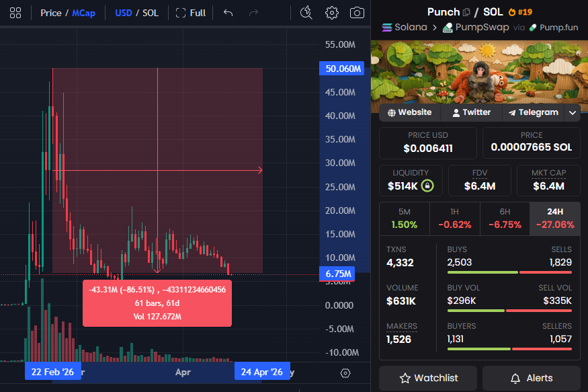This screenshot has width=588, height=392.
Task: Open the quick search lightning icon
Action: pyautogui.click(x=306, y=13)
